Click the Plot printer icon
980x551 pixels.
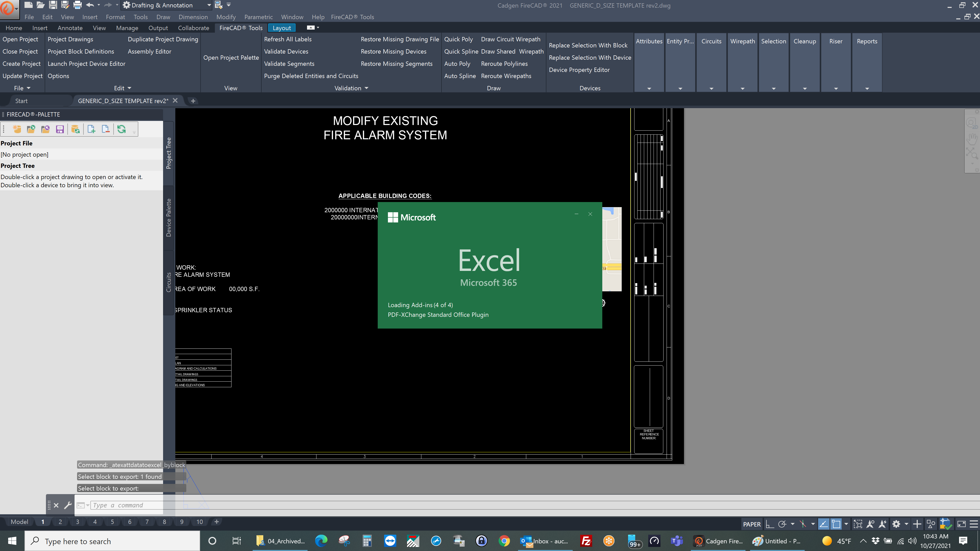[x=78, y=5]
